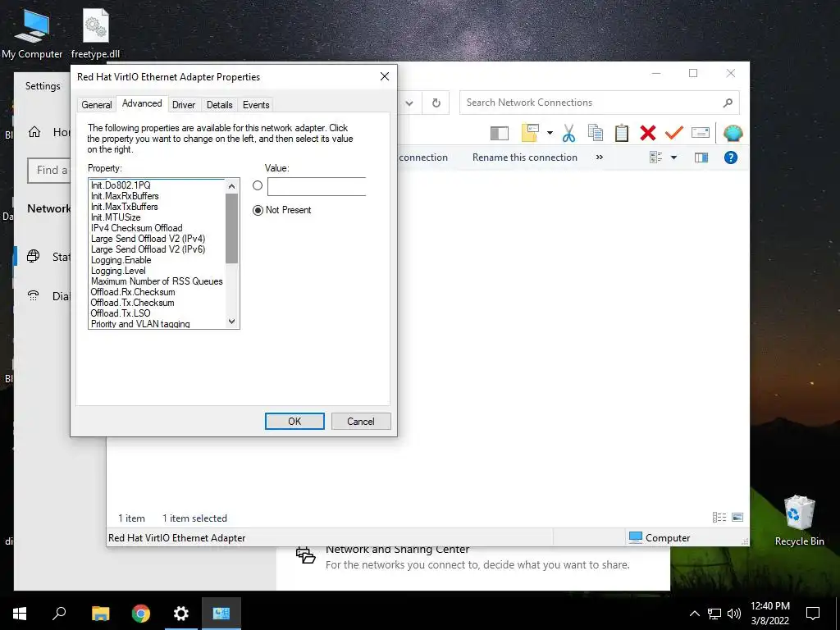Click the folder options toolbar icon

530,133
